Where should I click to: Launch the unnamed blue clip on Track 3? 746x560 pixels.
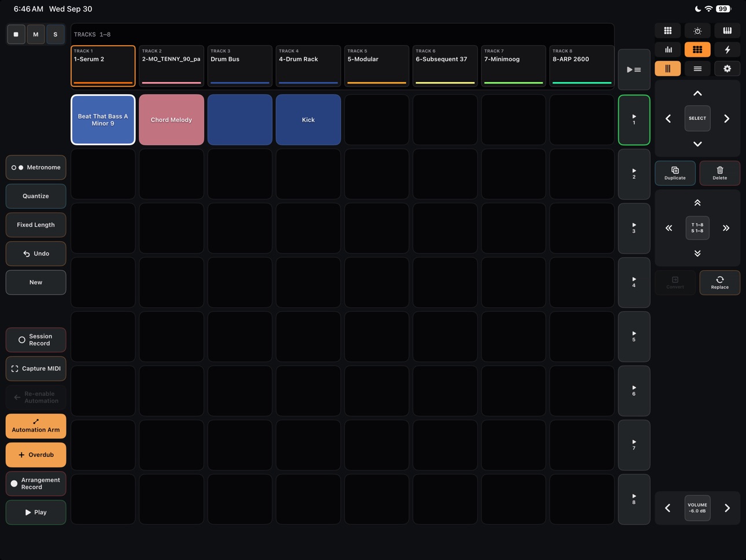click(x=240, y=120)
